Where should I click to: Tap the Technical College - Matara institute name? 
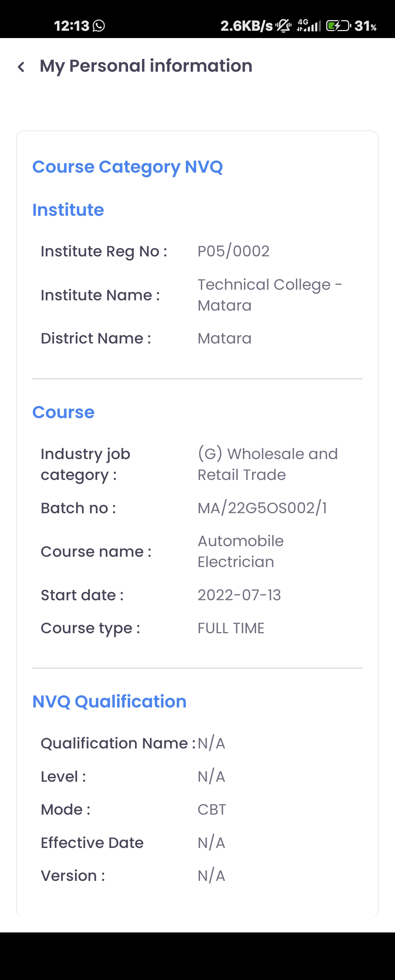270,295
